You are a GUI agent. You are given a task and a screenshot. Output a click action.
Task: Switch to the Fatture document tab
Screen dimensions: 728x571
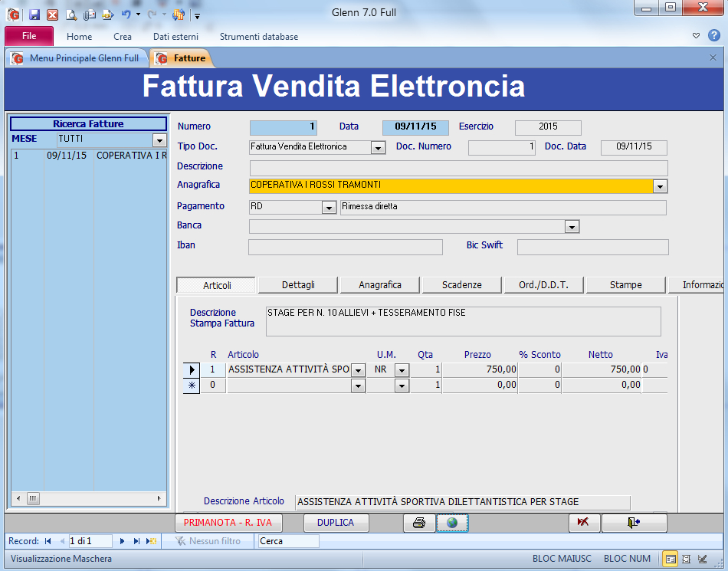coord(182,58)
